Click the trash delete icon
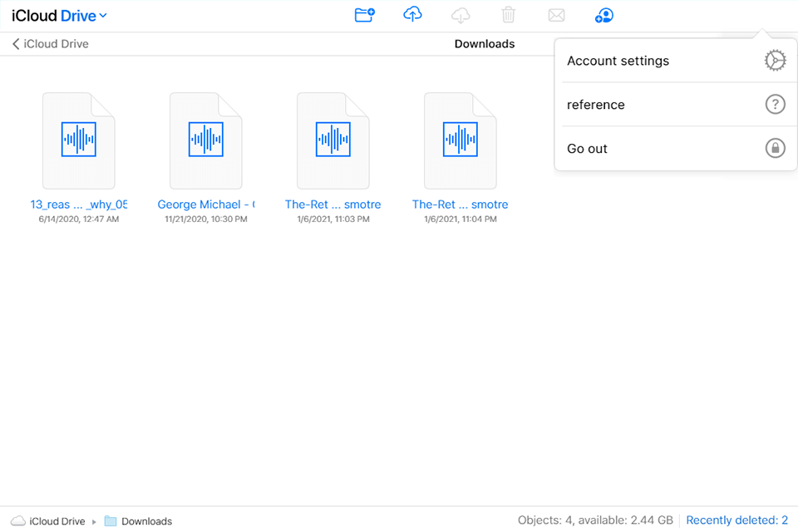This screenshot has width=798, height=532. tap(509, 15)
